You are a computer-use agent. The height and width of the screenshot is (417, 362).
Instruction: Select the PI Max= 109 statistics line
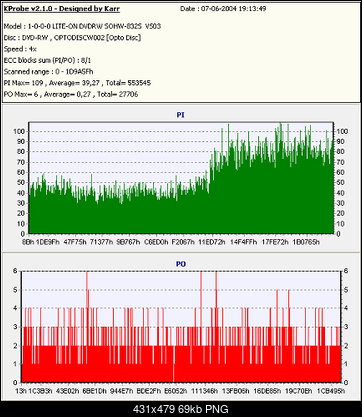(77, 83)
